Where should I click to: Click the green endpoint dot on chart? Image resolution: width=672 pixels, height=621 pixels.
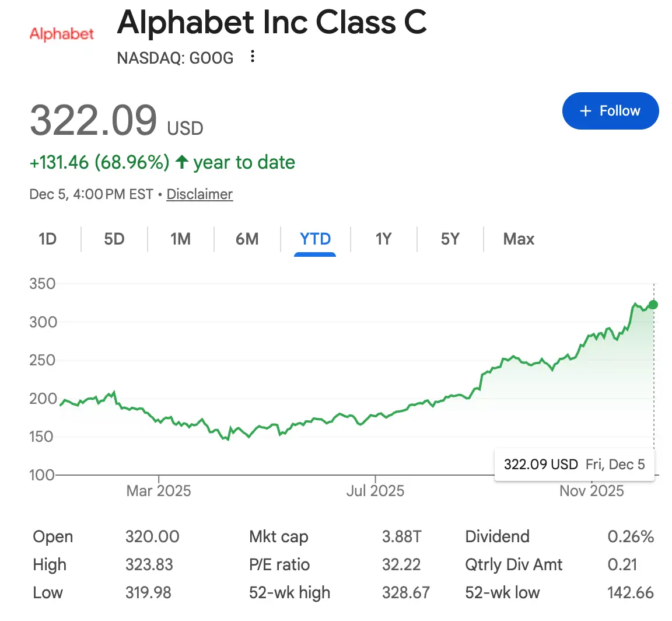pyautogui.click(x=653, y=305)
